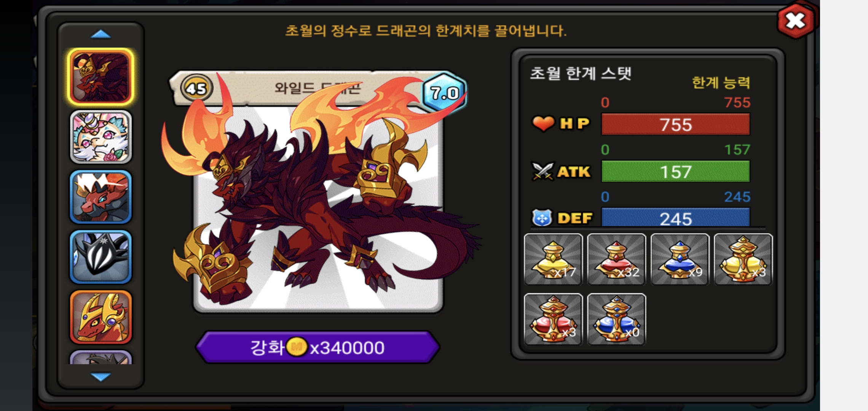Choose the black spiky dragon portrait
The image size is (868, 411).
click(101, 257)
